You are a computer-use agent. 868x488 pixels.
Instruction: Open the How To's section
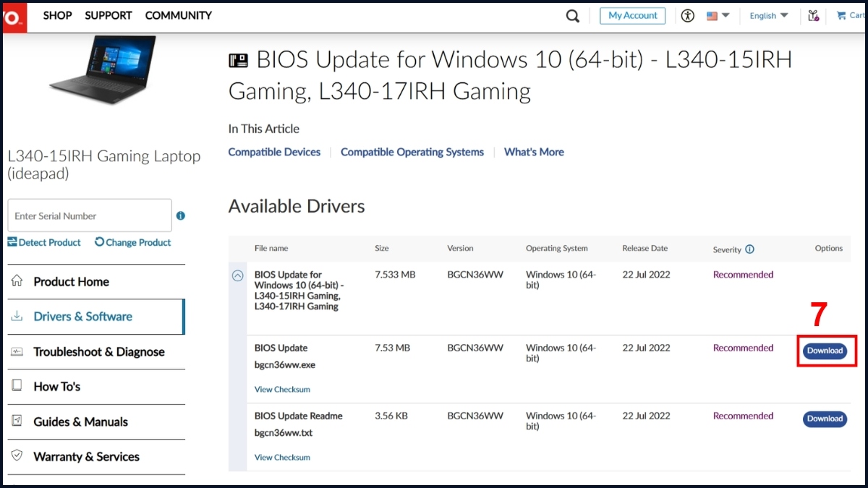pos(56,387)
